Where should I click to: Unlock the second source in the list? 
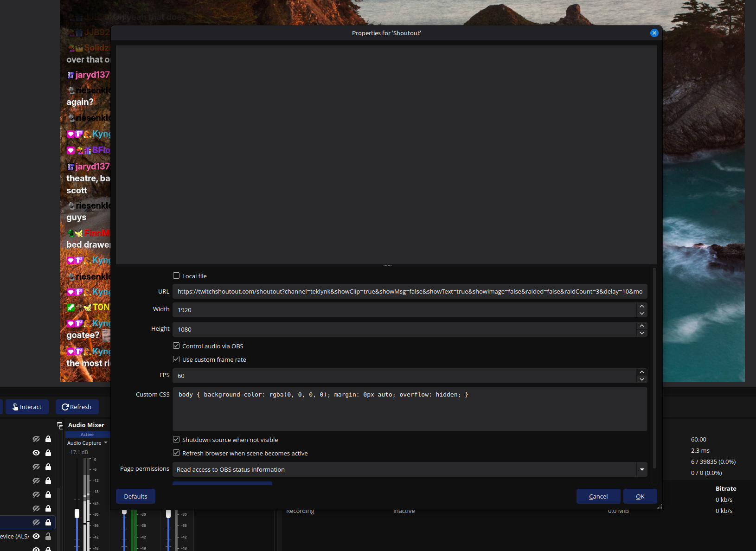[x=48, y=453]
